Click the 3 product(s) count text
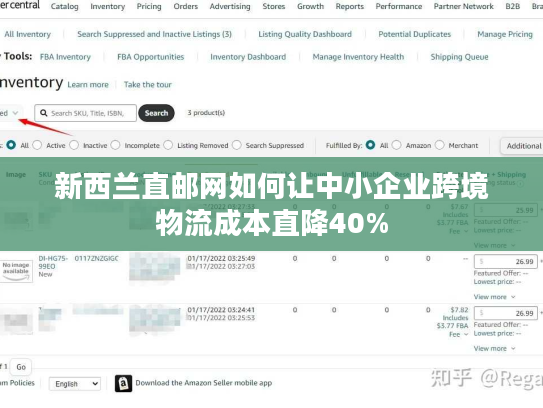 point(206,113)
